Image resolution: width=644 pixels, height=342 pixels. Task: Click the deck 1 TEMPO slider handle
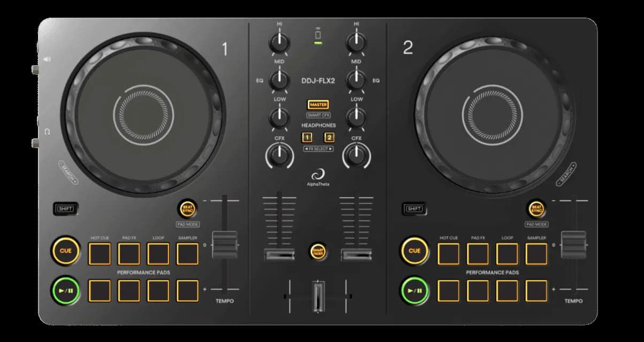tap(225, 245)
